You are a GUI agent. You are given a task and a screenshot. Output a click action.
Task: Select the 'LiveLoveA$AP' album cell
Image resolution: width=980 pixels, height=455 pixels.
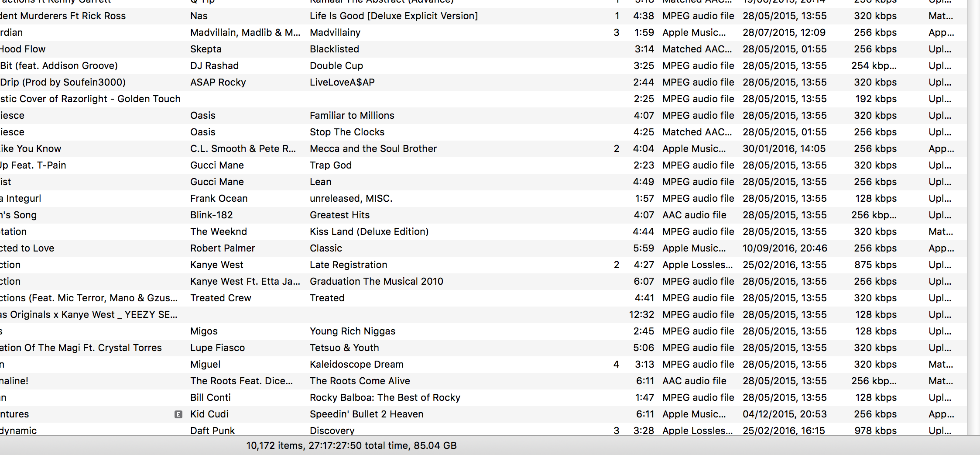click(x=343, y=83)
